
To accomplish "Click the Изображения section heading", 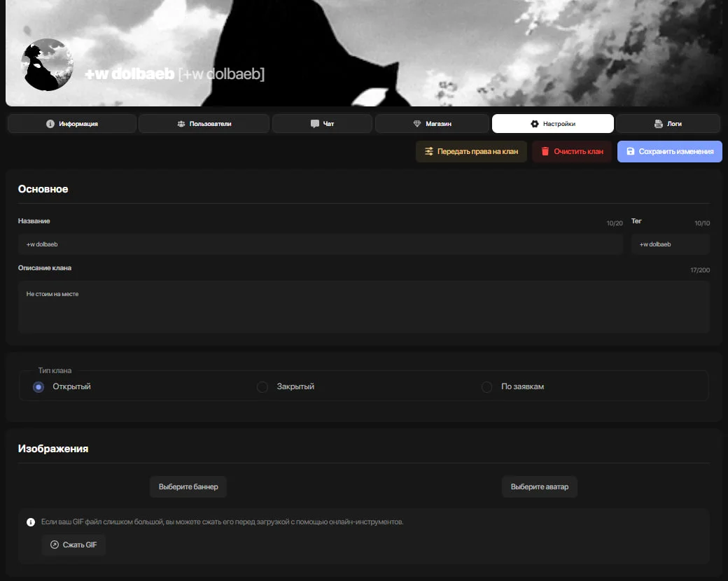I will (53, 449).
